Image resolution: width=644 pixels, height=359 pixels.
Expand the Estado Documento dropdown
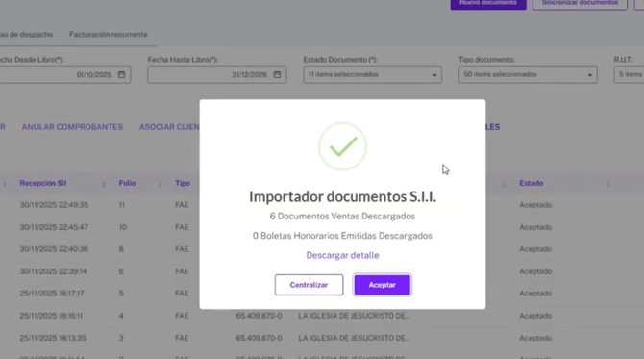click(x=373, y=75)
